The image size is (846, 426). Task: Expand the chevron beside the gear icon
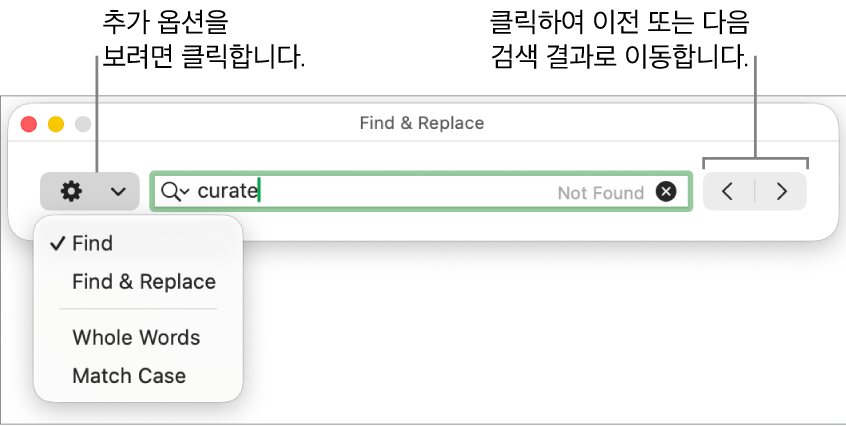(118, 191)
